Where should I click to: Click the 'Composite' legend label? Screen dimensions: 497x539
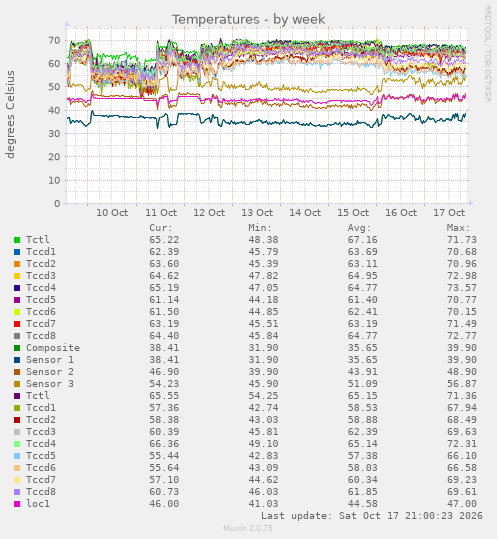(x=53, y=348)
